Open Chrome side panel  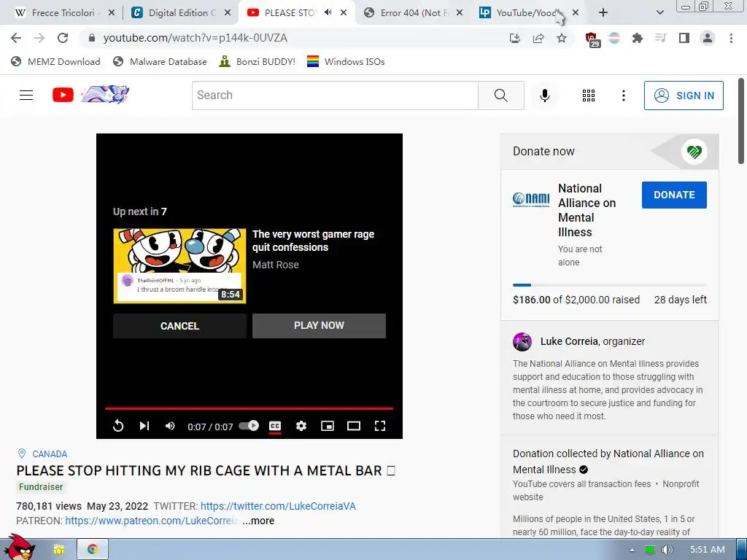(x=684, y=38)
